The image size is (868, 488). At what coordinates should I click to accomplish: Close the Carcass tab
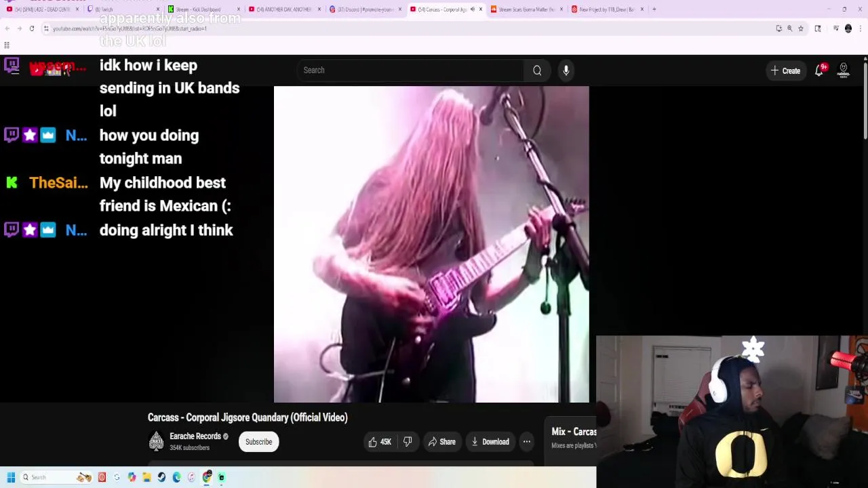coord(481,9)
